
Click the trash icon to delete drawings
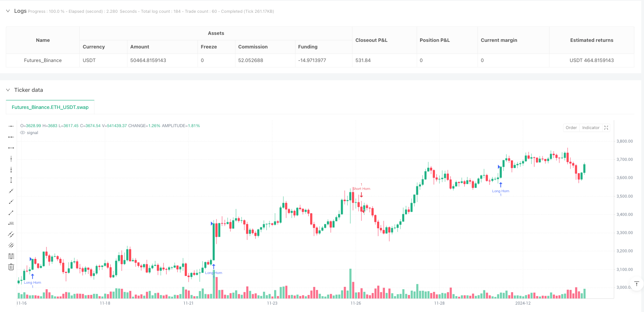[x=11, y=267]
